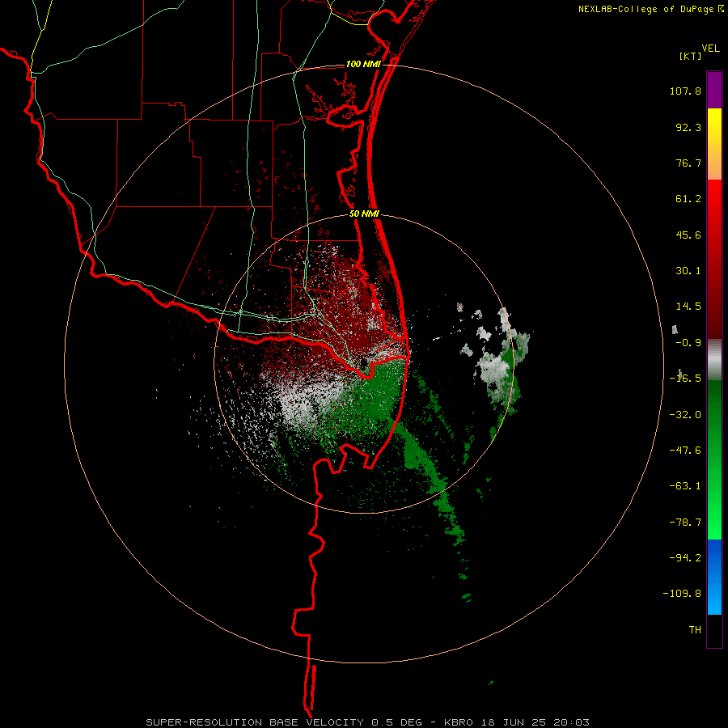Click the Super-Resolution Base Velocity caption
728x728 pixels.
[x=368, y=722]
